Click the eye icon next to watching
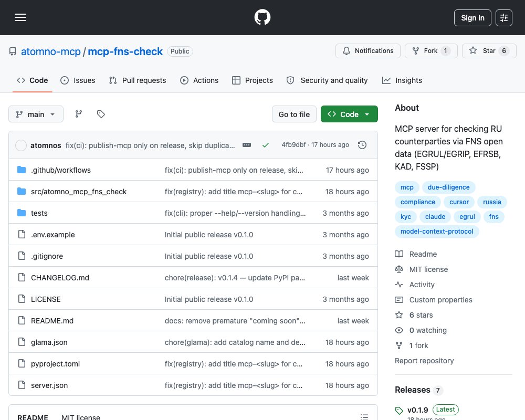The image size is (525, 420). point(399,330)
